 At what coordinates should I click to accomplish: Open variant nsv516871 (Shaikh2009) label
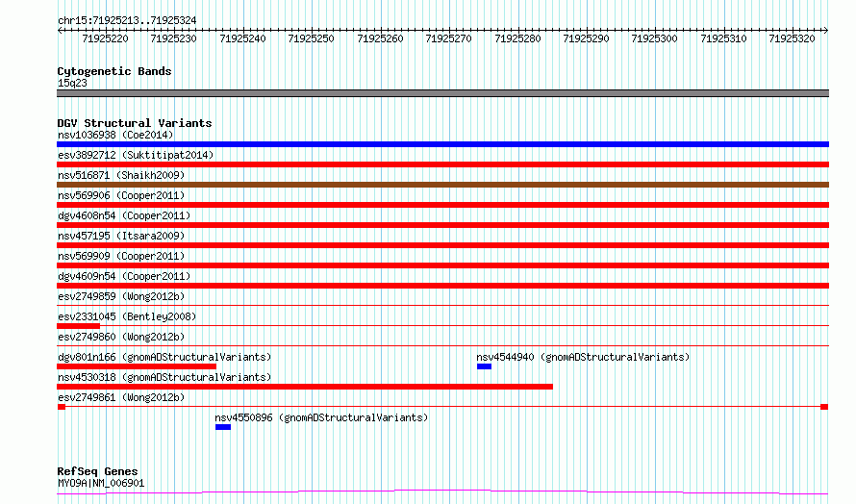click(x=121, y=175)
